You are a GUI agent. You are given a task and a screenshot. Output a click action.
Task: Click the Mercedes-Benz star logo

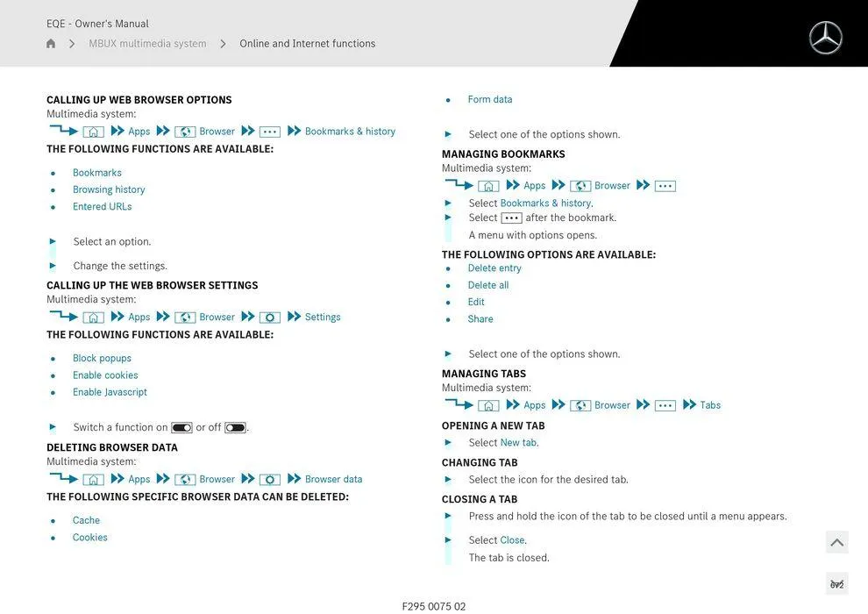coord(825,38)
